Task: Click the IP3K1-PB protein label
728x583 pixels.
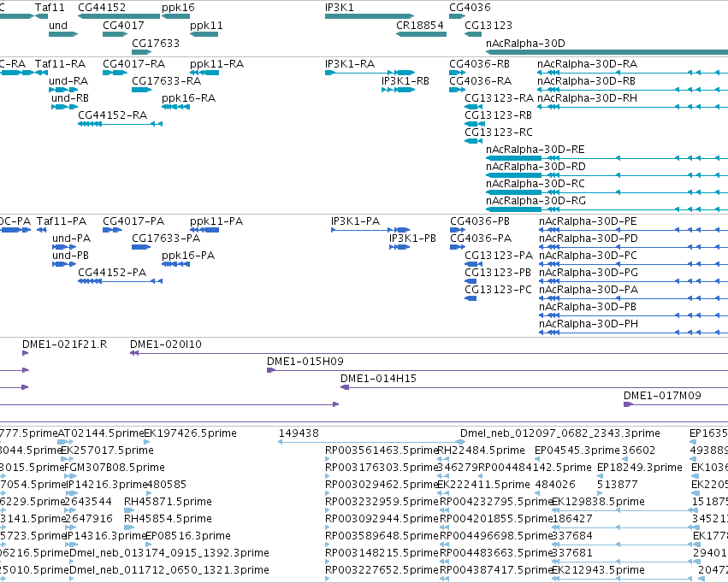Action: 412,238
